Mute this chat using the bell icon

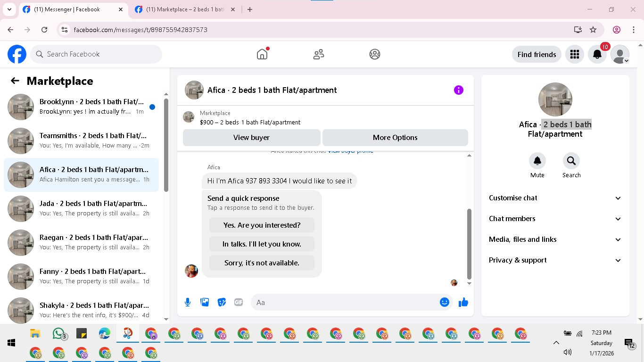(x=537, y=161)
